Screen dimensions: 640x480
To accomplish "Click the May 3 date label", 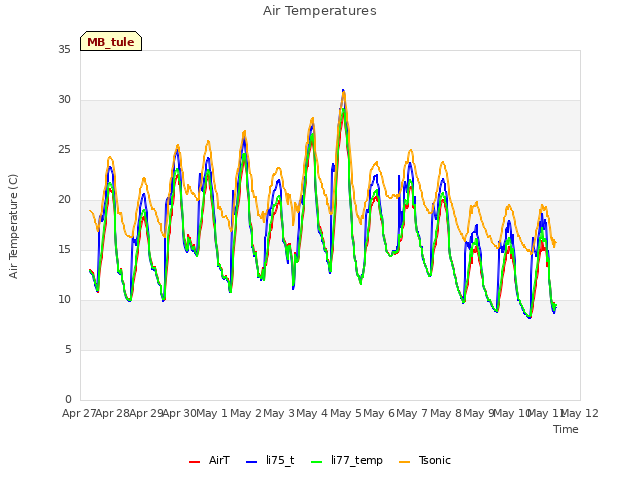I will point(279,413).
